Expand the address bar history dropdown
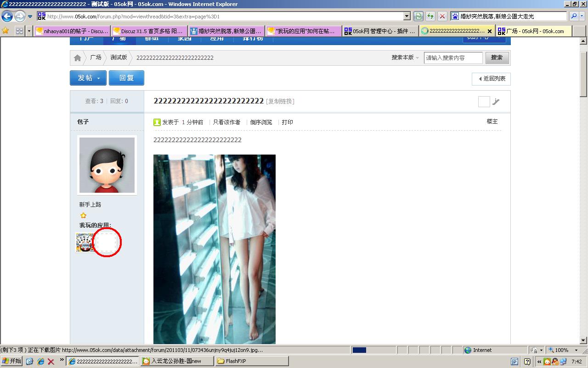This screenshot has height=368, width=588. tap(407, 16)
